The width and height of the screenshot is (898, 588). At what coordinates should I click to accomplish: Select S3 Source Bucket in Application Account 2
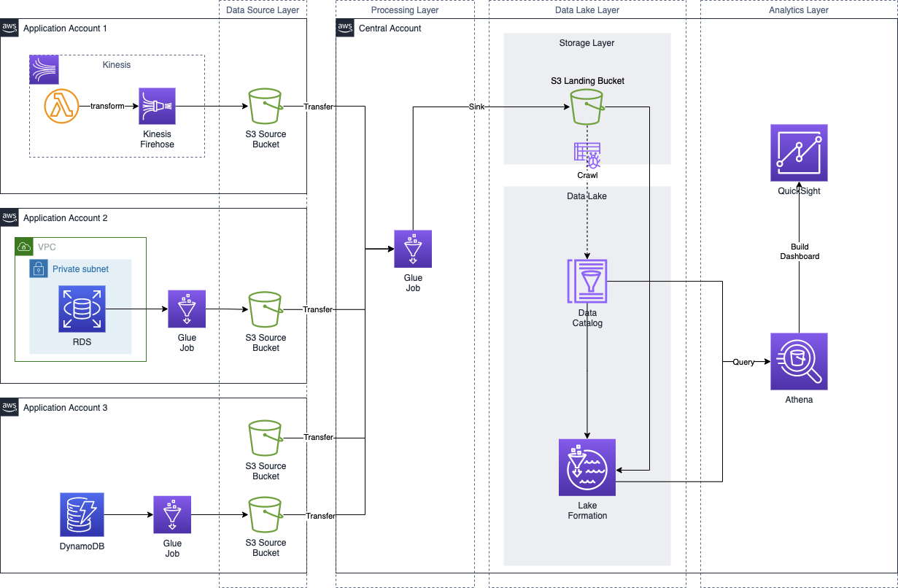[266, 310]
